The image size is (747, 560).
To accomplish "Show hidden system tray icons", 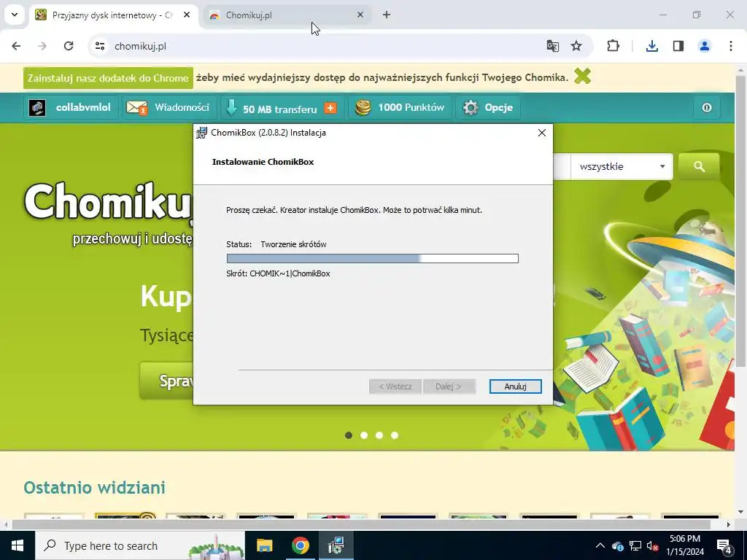I will tap(600, 545).
